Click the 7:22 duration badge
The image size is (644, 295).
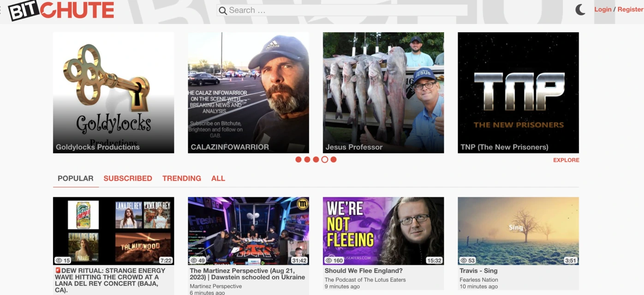pos(166,260)
